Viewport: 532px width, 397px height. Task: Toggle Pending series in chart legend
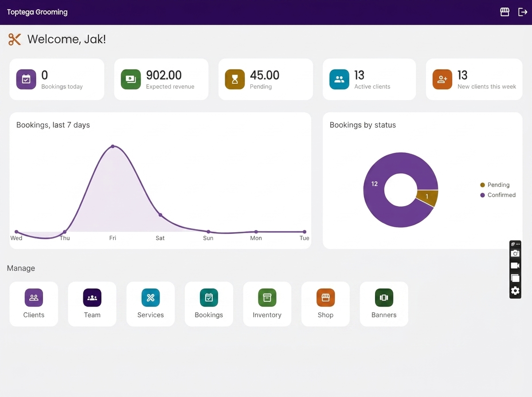tap(495, 185)
